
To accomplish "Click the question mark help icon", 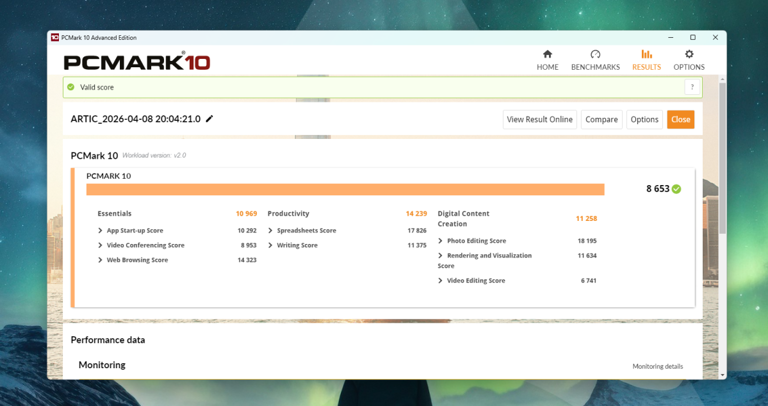I will click(x=691, y=88).
